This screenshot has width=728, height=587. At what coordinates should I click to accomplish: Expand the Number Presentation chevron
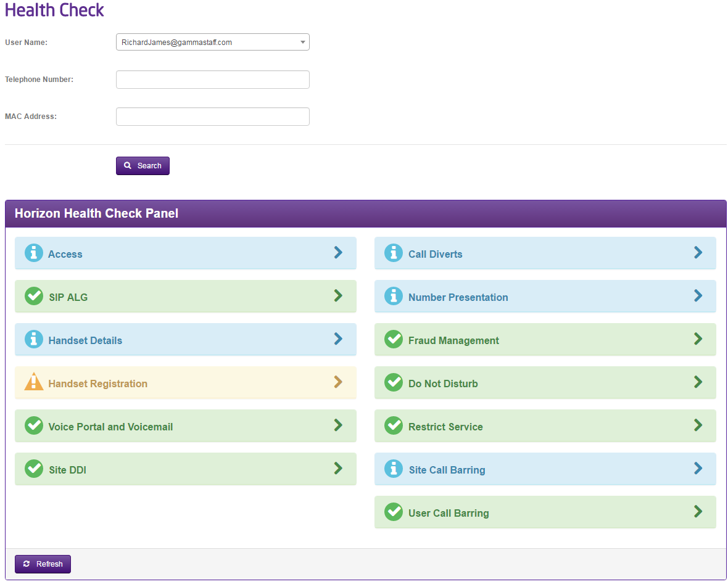(698, 295)
